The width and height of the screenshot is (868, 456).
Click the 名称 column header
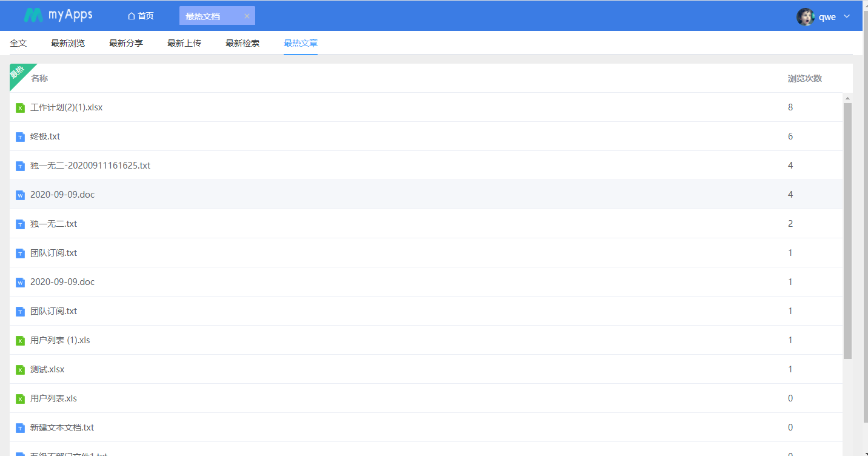39,78
